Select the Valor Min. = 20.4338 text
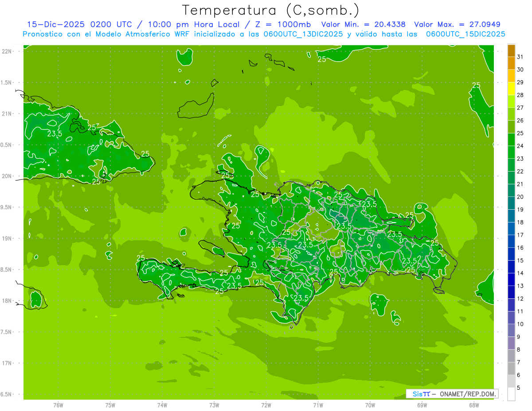The image size is (532, 411). point(364,24)
